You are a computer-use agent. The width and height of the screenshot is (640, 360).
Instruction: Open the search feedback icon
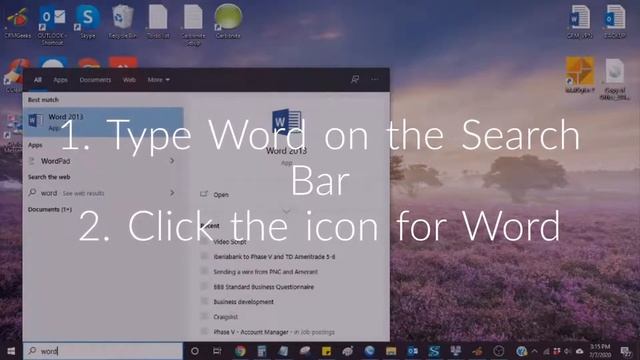355,80
